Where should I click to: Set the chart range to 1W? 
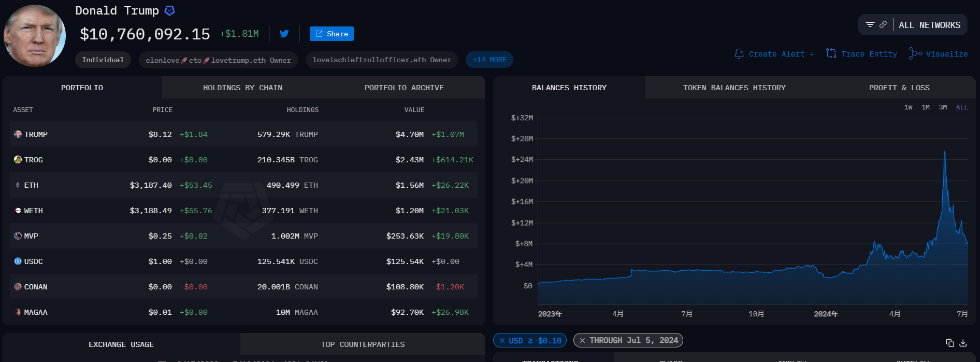point(909,107)
